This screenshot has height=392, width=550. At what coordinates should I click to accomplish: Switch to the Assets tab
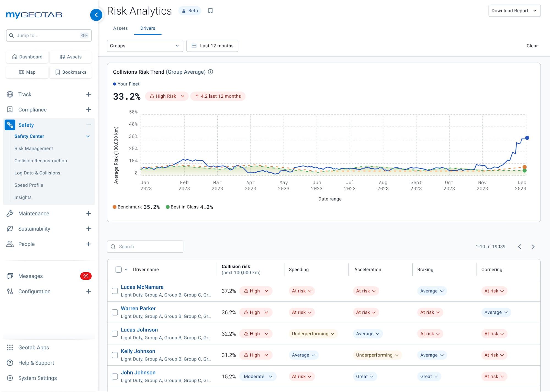point(120,28)
